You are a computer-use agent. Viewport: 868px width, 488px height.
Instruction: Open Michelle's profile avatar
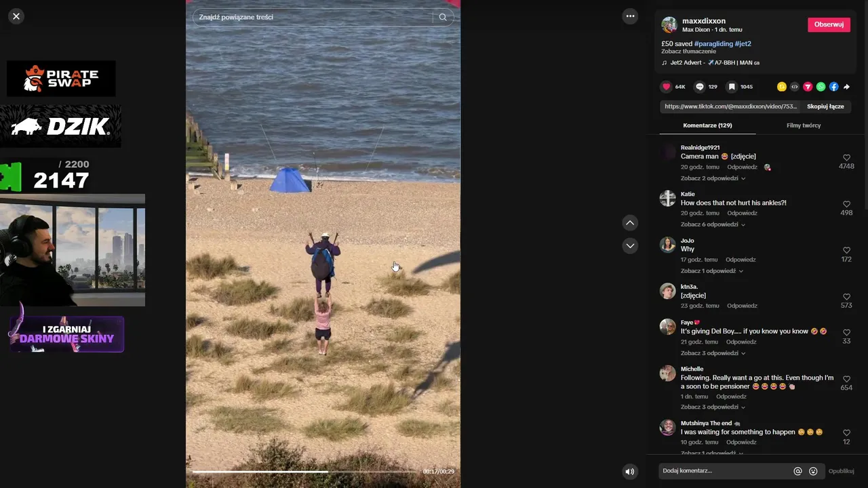coord(668,373)
